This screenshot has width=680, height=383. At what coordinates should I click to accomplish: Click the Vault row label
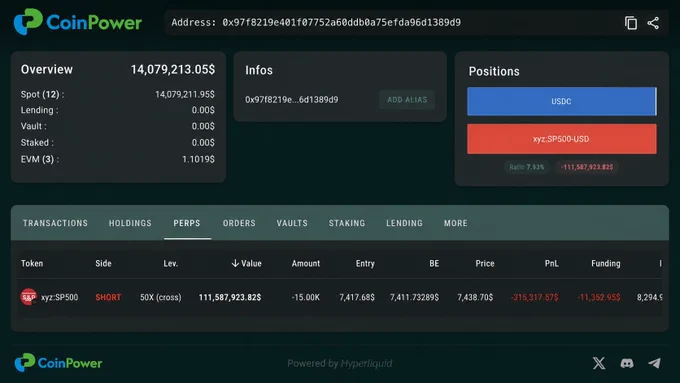pyautogui.click(x=34, y=126)
